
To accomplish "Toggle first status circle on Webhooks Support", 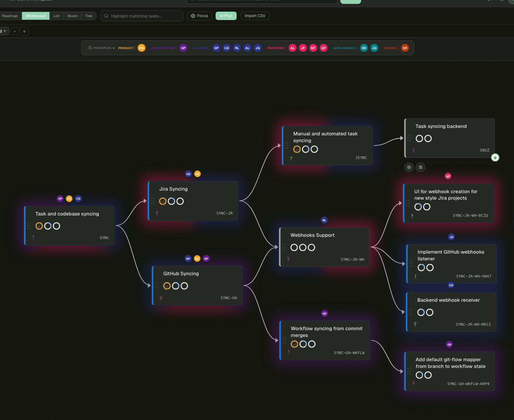I will coord(294,247).
